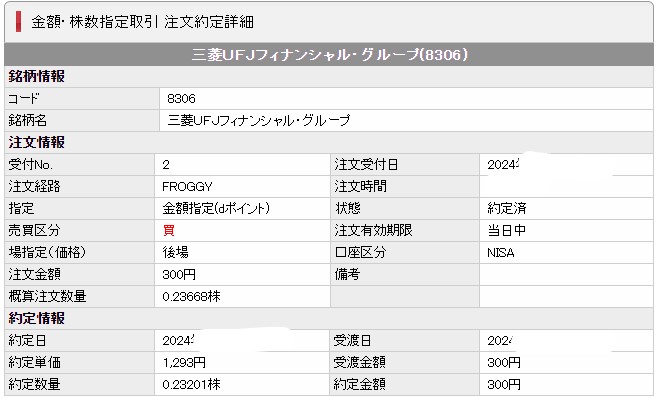Image resolution: width=667 pixels, height=405 pixels.
Task: Select the 注文金額 value 300円
Action: coord(179,274)
